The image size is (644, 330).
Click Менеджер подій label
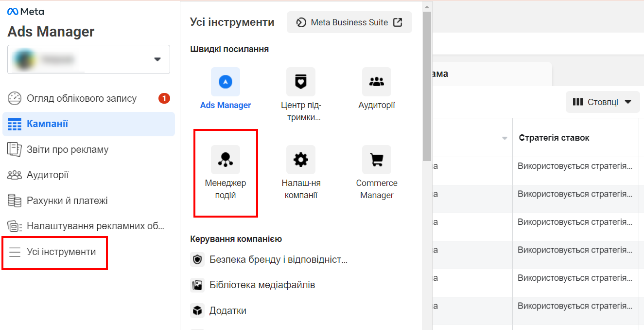pos(226,189)
